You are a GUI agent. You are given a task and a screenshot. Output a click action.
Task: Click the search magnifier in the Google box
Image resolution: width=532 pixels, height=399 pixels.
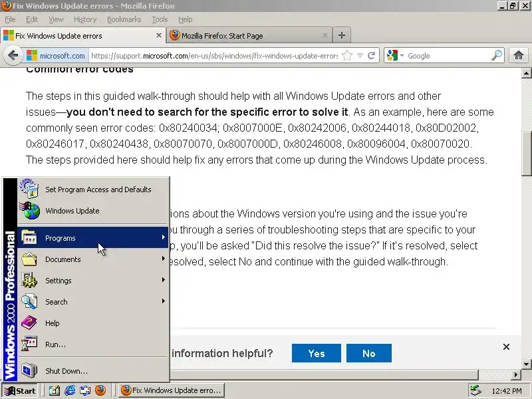coord(496,55)
